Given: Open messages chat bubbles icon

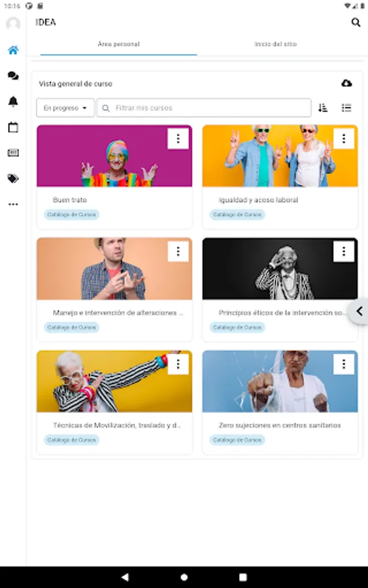Looking at the screenshot, I should click(13, 76).
